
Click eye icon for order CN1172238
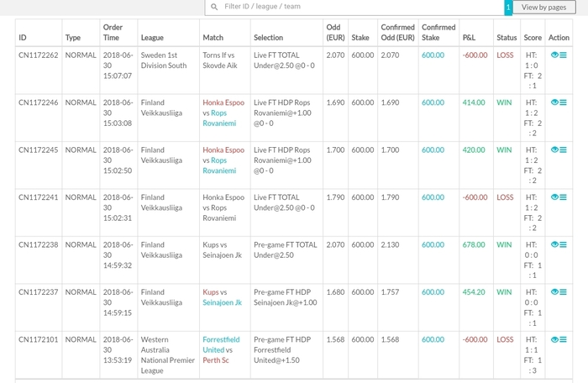(x=554, y=244)
